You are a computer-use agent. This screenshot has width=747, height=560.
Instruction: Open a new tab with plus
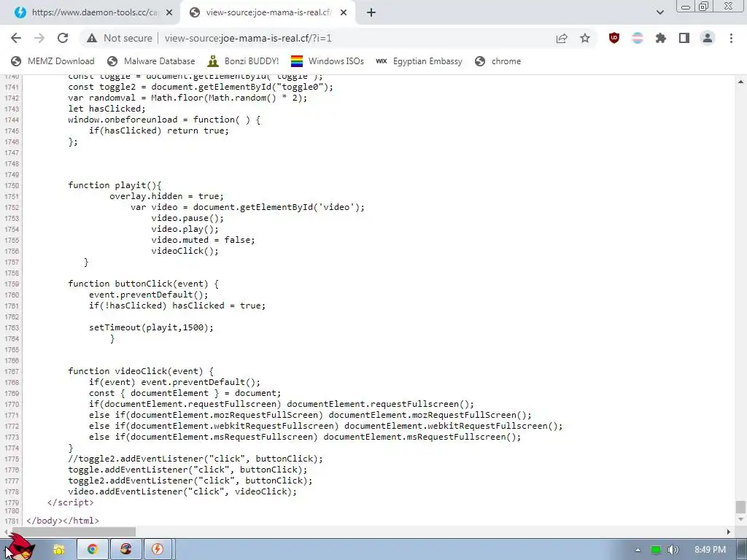click(371, 13)
